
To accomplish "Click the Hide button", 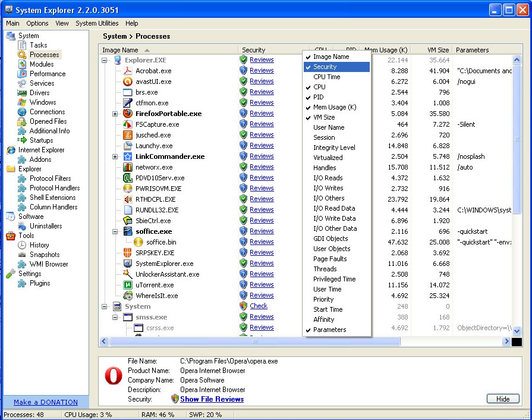I will click(502, 399).
